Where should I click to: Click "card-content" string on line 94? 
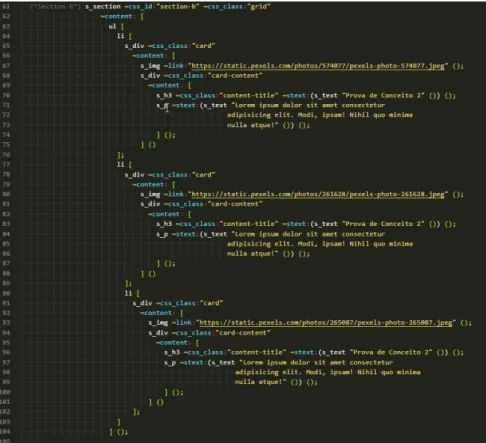click(243, 332)
